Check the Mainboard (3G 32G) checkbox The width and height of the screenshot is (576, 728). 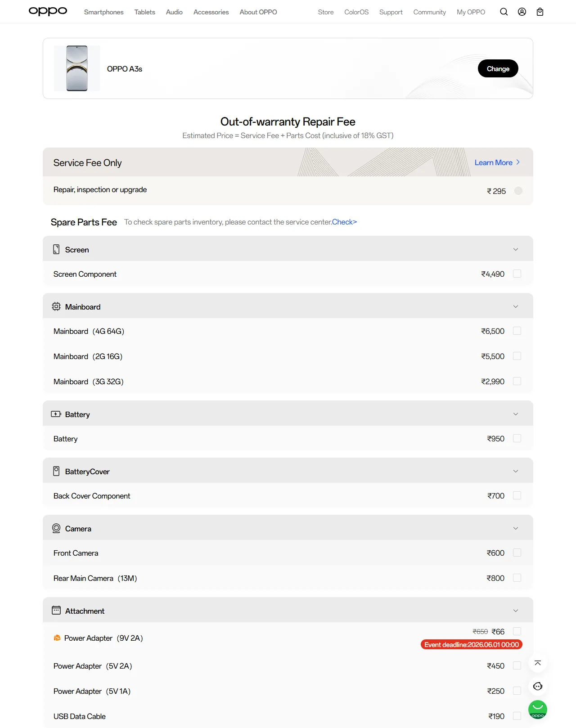(x=517, y=381)
